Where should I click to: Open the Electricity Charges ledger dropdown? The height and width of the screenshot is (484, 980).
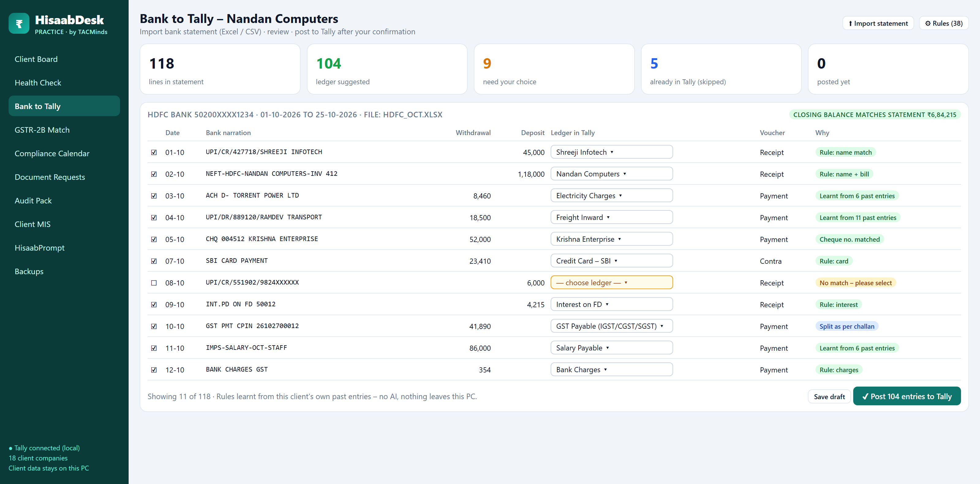point(611,195)
